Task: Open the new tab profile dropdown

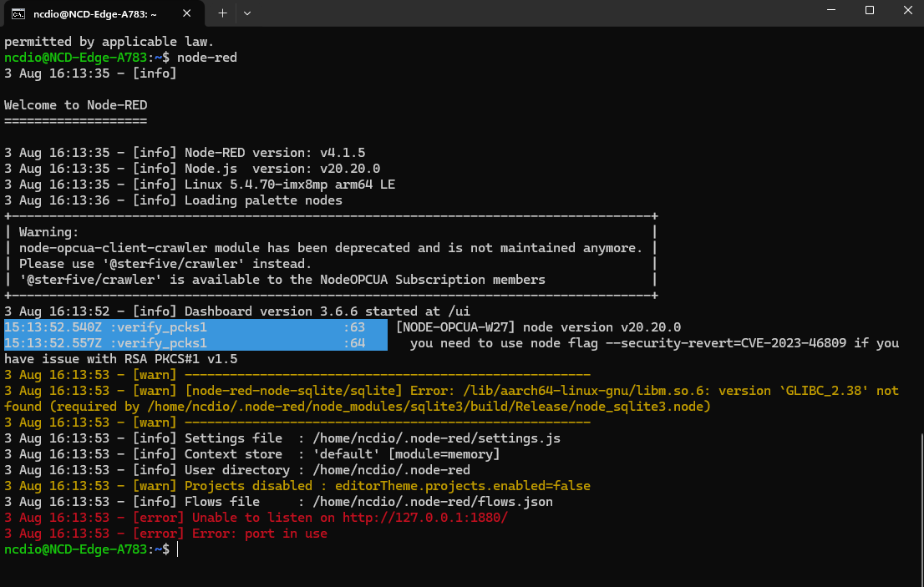Action: coord(247,13)
